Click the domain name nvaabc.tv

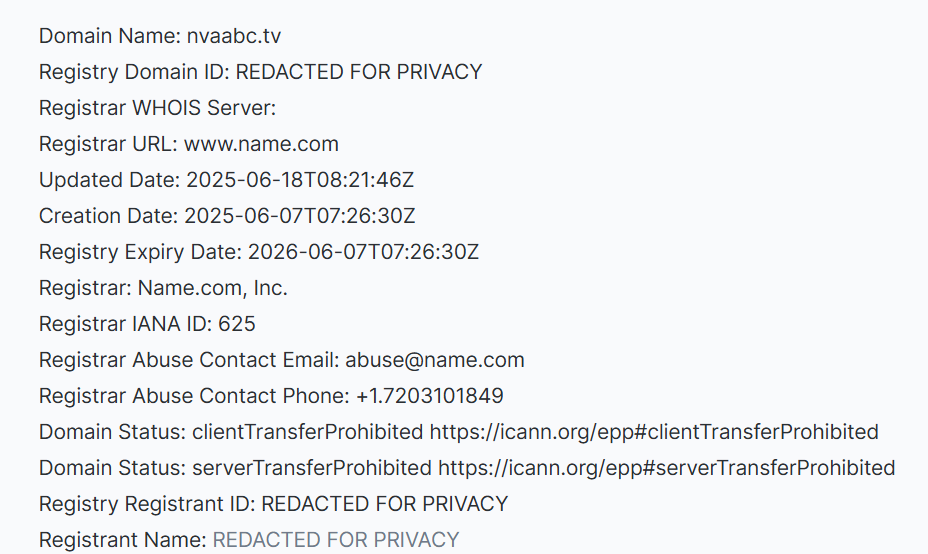pos(234,37)
